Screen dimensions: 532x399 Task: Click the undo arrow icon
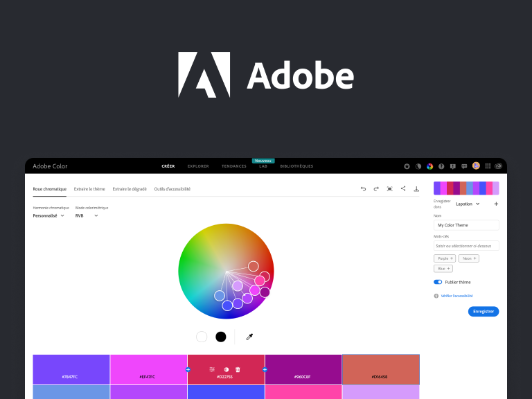coord(363,189)
